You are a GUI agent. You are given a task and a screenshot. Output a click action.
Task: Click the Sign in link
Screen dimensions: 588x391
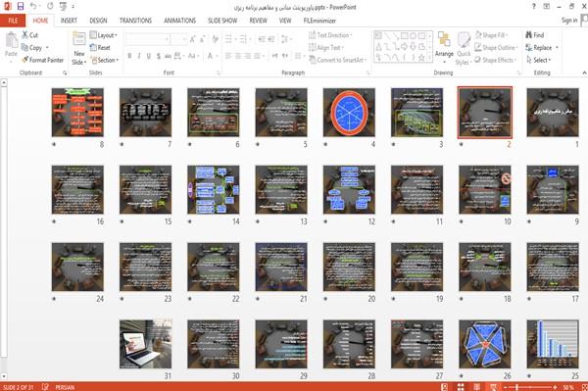569,21
